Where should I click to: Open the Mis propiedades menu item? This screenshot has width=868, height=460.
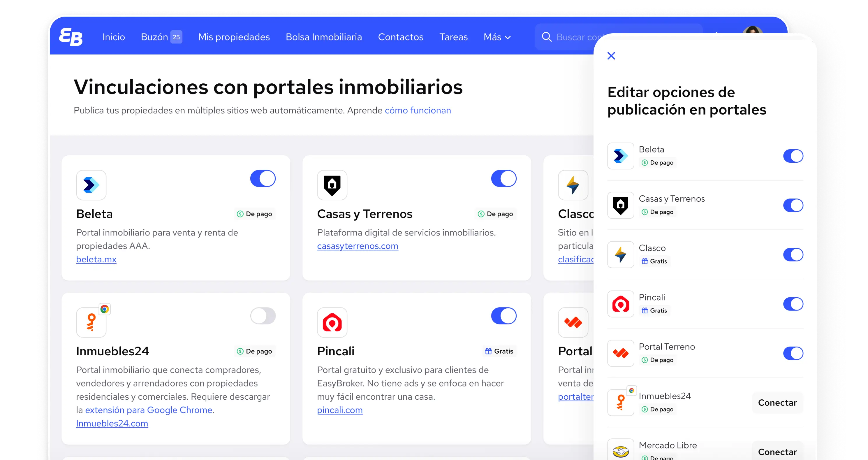click(233, 37)
